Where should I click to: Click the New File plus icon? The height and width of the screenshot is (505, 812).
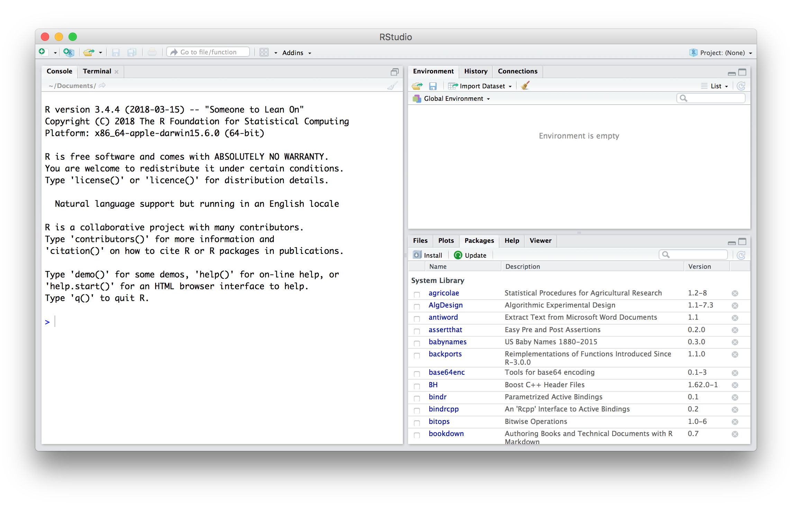pos(42,52)
